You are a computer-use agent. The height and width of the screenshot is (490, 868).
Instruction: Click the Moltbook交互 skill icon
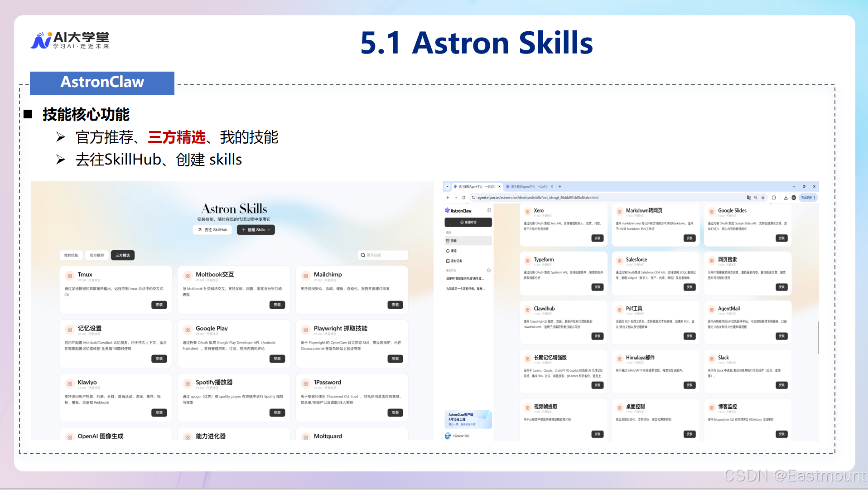point(188,276)
